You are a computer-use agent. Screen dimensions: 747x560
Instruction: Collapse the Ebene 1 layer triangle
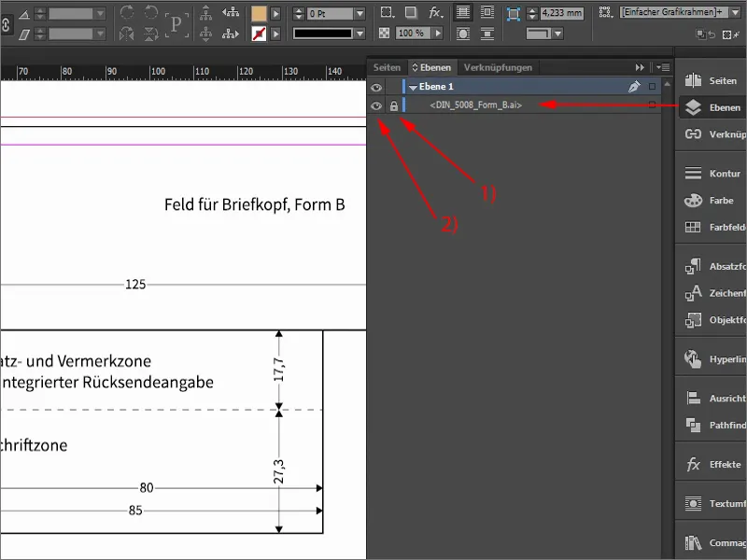(413, 87)
